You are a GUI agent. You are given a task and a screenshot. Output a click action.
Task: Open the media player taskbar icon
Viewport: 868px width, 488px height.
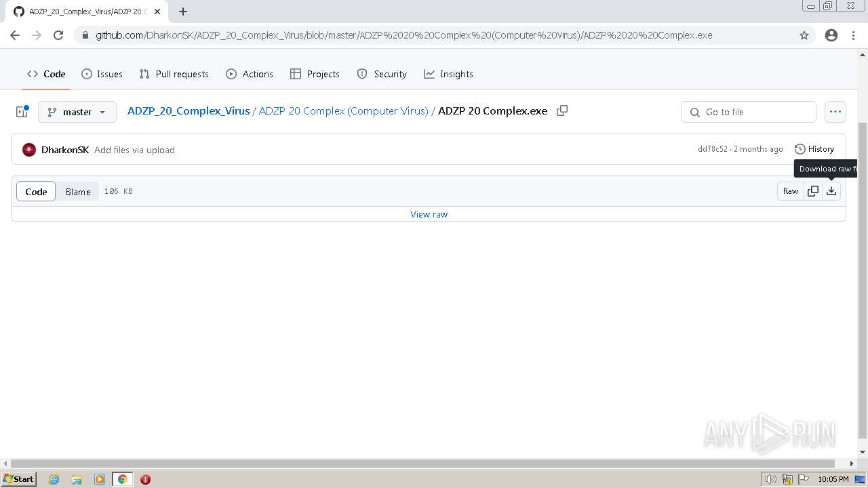click(100, 479)
